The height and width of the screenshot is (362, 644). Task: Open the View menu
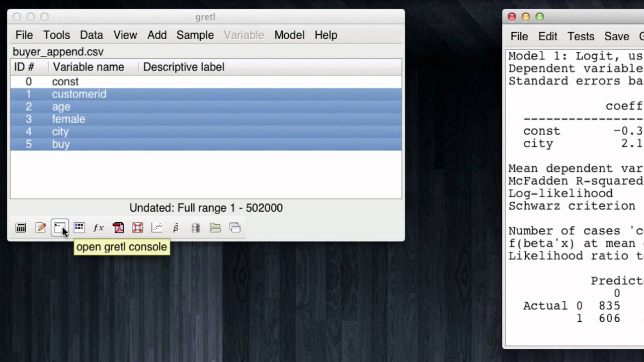[125, 35]
